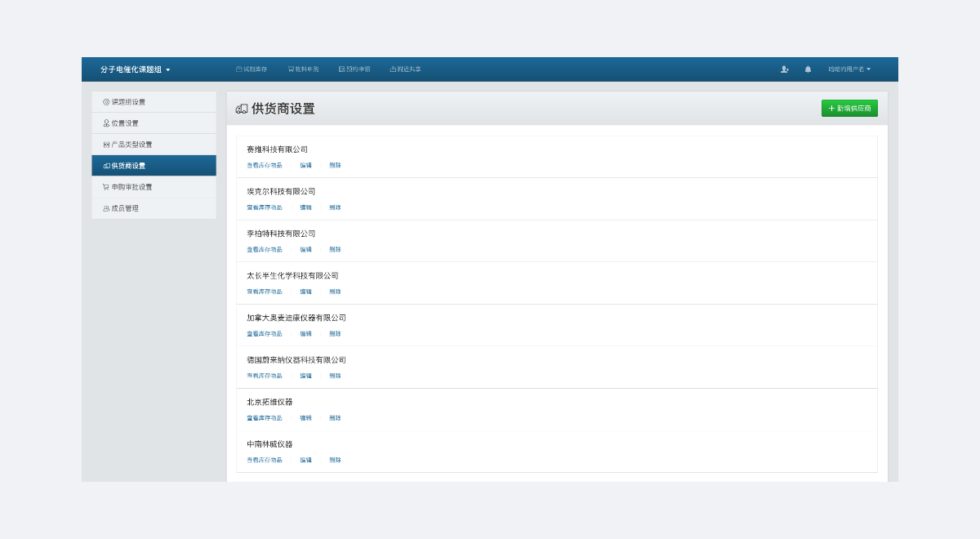Delete supplier 李柏特科技有限公司

[x=335, y=249]
